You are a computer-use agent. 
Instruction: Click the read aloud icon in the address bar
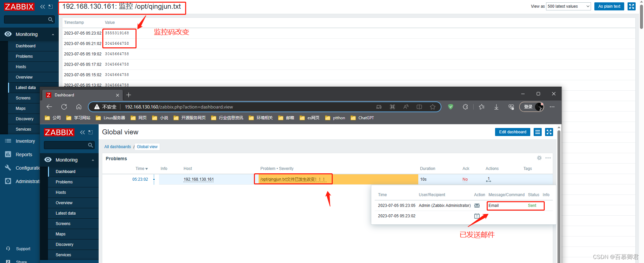[x=406, y=107]
